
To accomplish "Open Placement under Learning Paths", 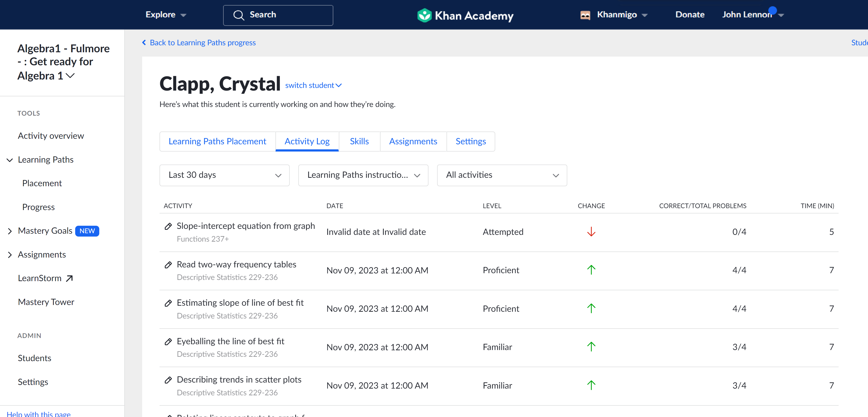I will pyautogui.click(x=42, y=183).
